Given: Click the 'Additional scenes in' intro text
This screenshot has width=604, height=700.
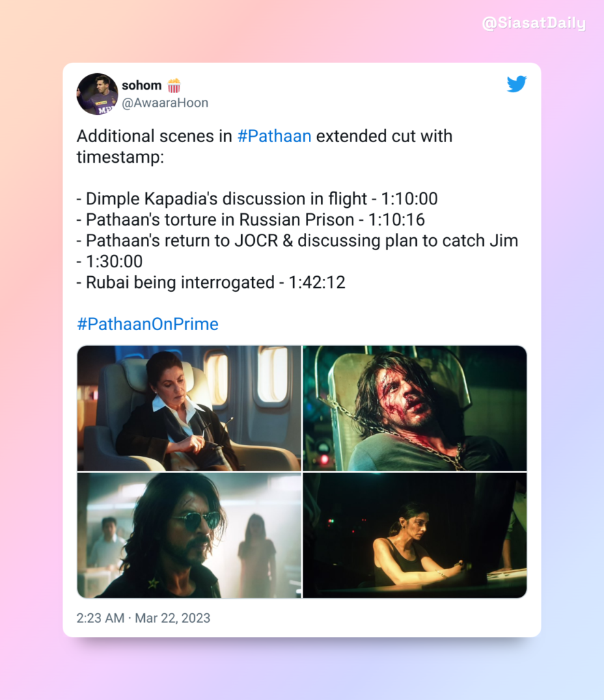Looking at the screenshot, I should [154, 136].
